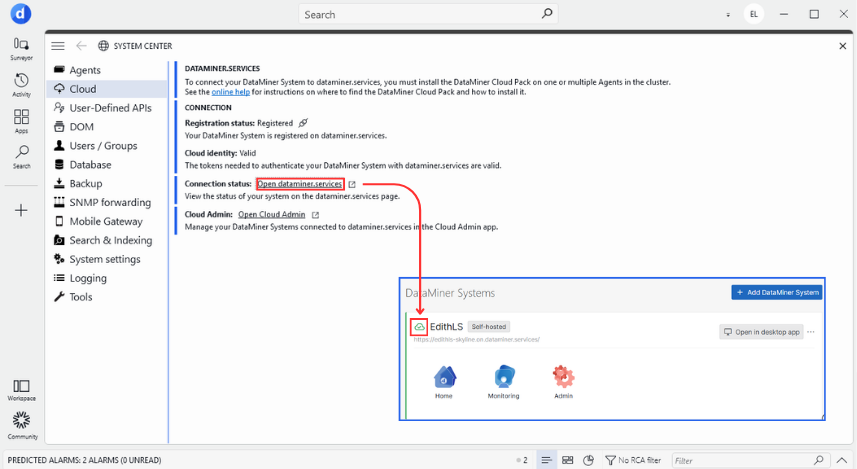Image resolution: width=857 pixels, height=469 pixels.
Task: Open the three-dots menu for EdithLS
Action: click(811, 332)
